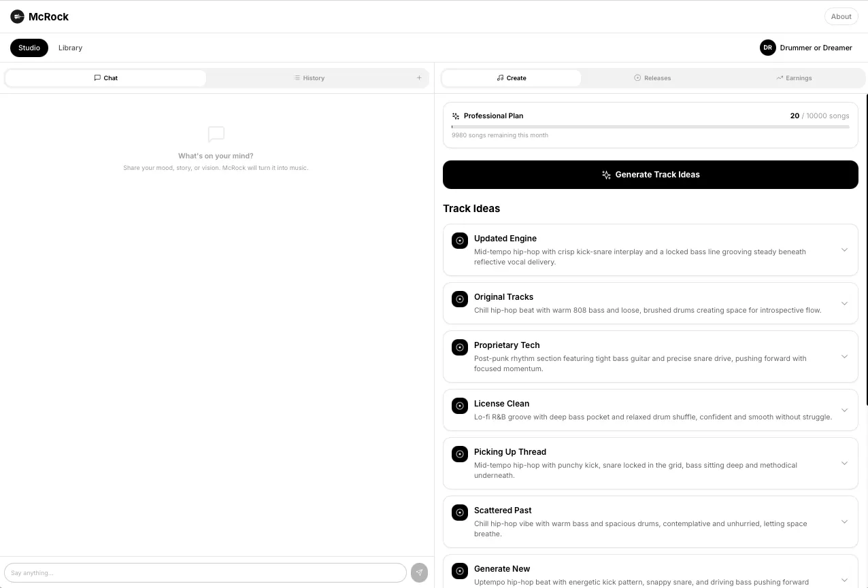Click the disc icon beside Picking Up Thread
This screenshot has height=588, width=868.
460,454
